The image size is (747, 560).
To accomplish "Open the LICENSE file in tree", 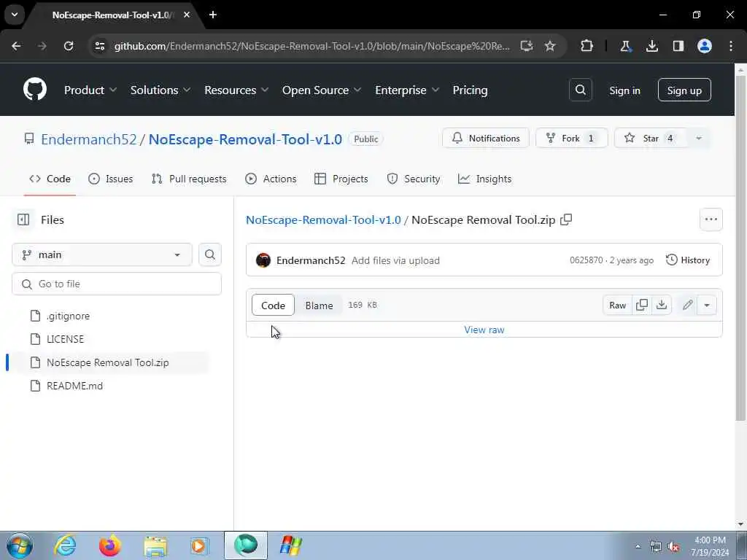I will [x=65, y=339].
